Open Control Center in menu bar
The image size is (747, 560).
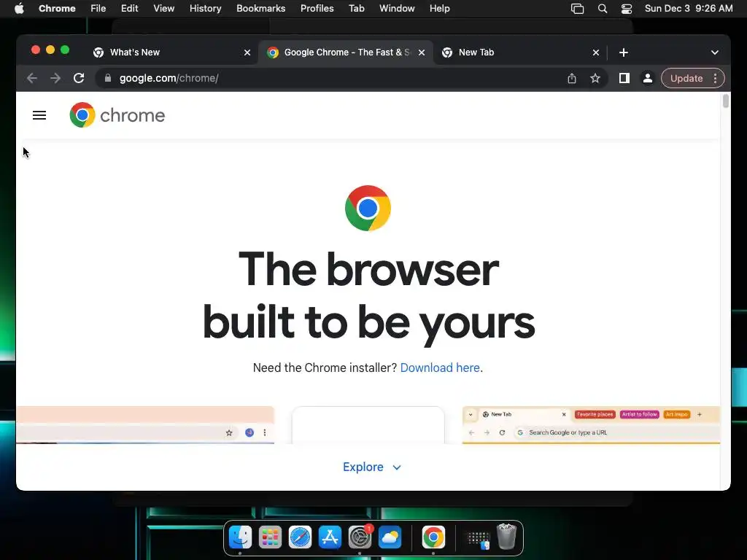pos(627,9)
